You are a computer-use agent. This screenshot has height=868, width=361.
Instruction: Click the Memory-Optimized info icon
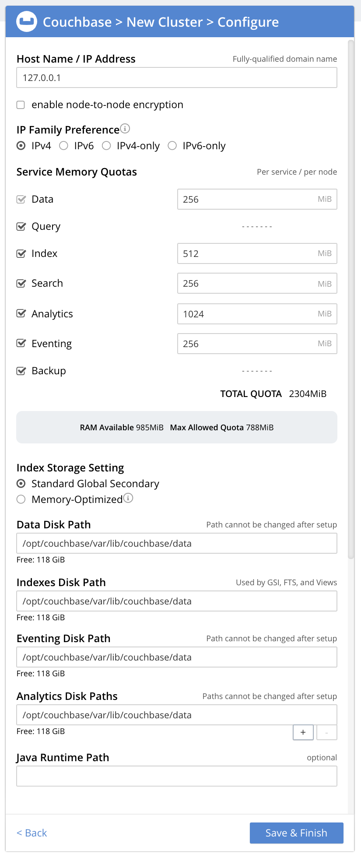[x=128, y=498]
